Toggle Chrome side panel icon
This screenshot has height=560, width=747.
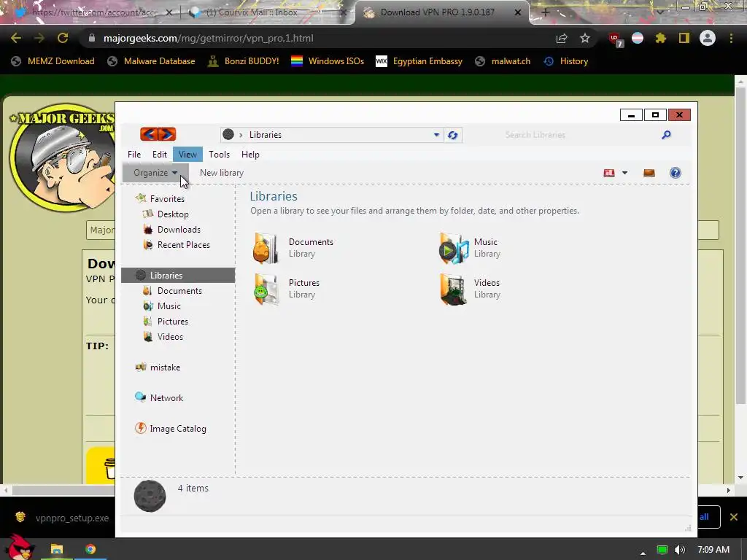coord(684,38)
